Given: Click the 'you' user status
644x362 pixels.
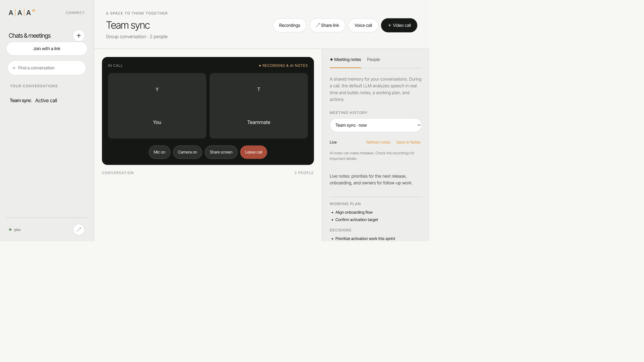Looking at the screenshot, I should tap(15, 230).
